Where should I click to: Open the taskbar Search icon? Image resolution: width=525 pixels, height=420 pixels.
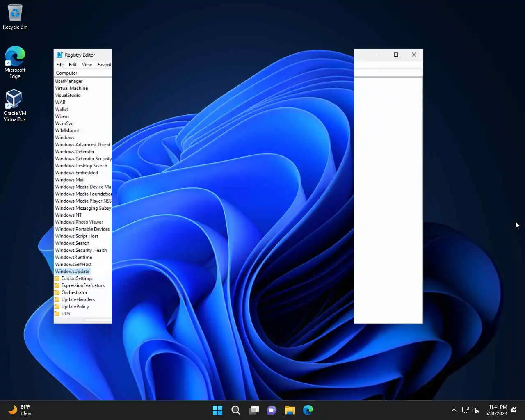(235, 410)
